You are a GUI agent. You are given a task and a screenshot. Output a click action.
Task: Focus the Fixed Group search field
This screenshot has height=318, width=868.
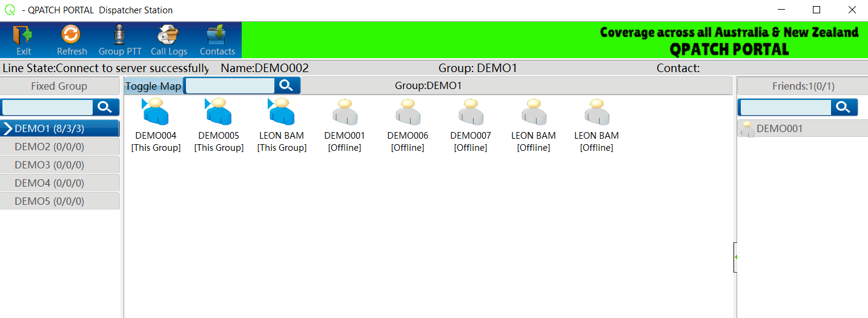coord(47,107)
